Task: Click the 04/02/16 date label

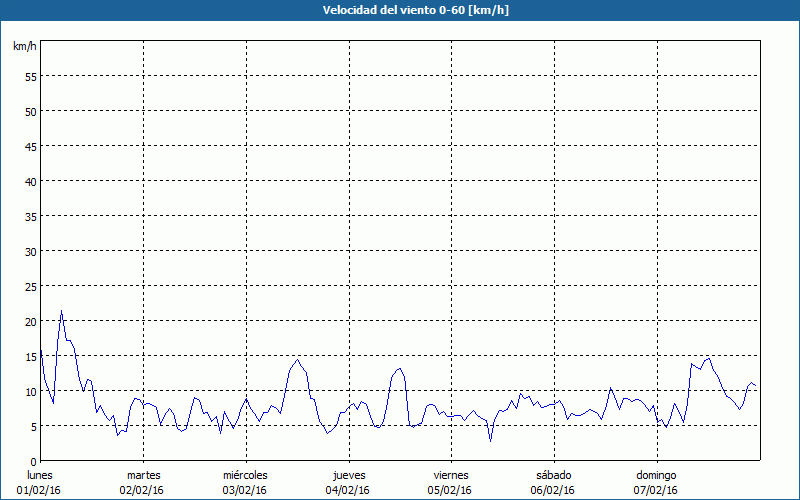Action: tap(348, 490)
